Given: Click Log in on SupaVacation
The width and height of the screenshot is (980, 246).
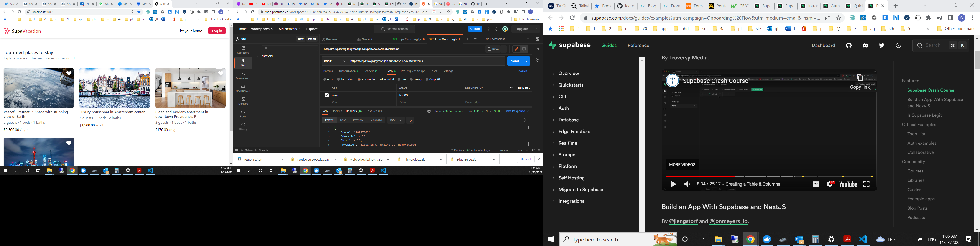Looking at the screenshot, I should click(x=217, y=31).
